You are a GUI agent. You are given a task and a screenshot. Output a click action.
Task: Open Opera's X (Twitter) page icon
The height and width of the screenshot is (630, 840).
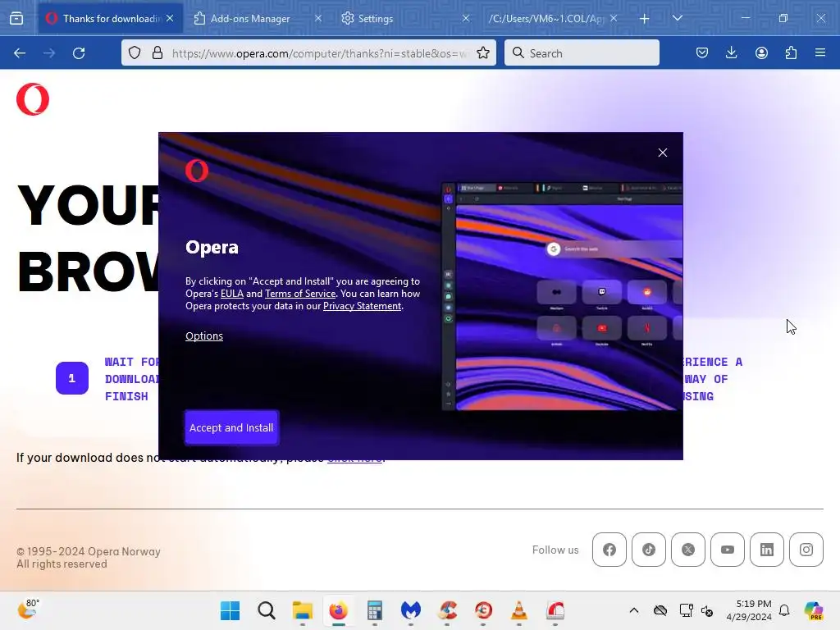688,550
